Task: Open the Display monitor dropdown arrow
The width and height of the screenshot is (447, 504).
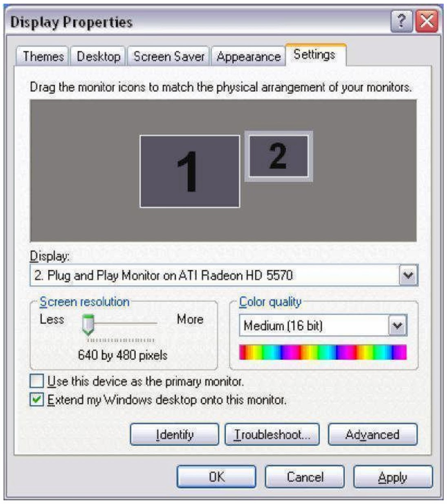Action: [408, 275]
